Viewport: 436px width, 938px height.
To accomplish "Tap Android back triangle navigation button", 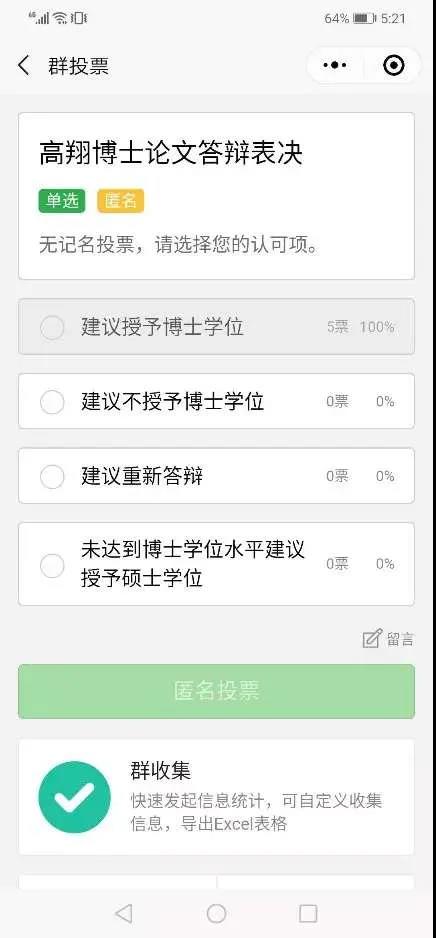I will click(x=123, y=913).
